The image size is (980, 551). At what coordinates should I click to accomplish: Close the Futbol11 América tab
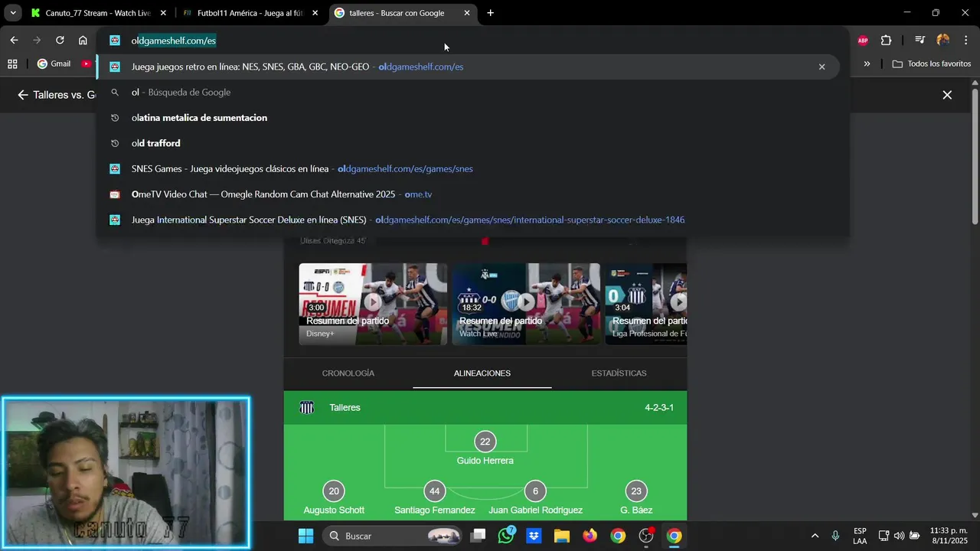[315, 13]
